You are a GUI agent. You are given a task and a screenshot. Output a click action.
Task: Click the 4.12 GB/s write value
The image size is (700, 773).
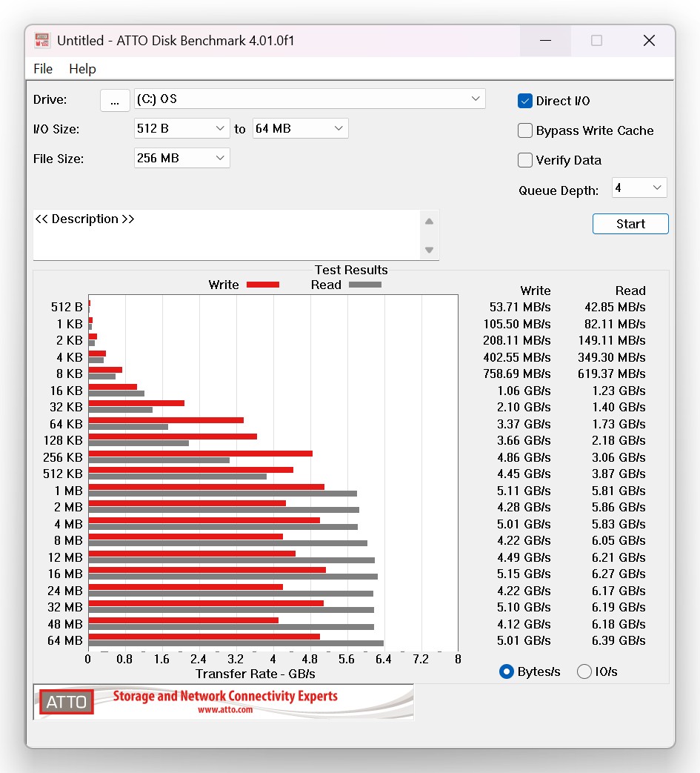(524, 624)
